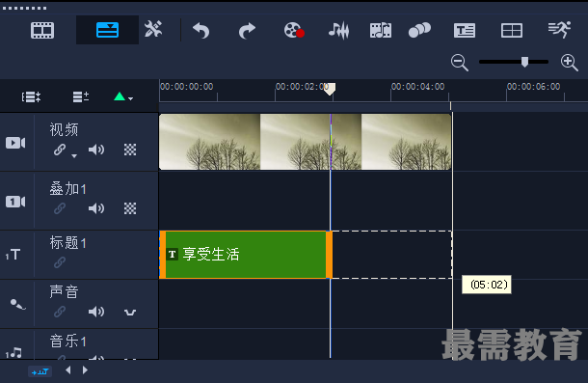Select the Overlay 1 track icon
Image resolution: width=588 pixels, height=383 pixels.
tap(15, 202)
